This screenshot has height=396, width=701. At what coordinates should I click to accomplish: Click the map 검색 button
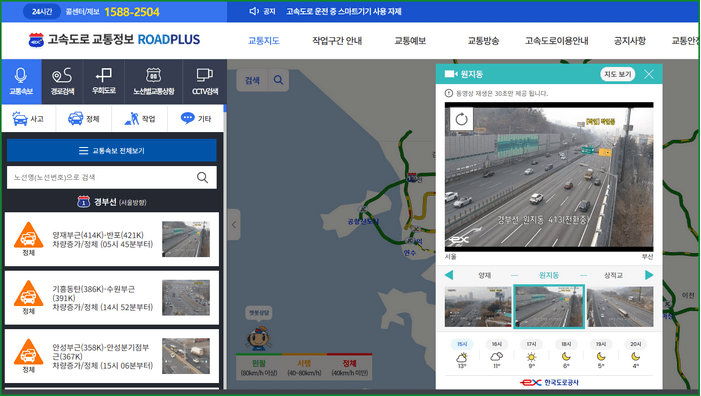(x=252, y=80)
